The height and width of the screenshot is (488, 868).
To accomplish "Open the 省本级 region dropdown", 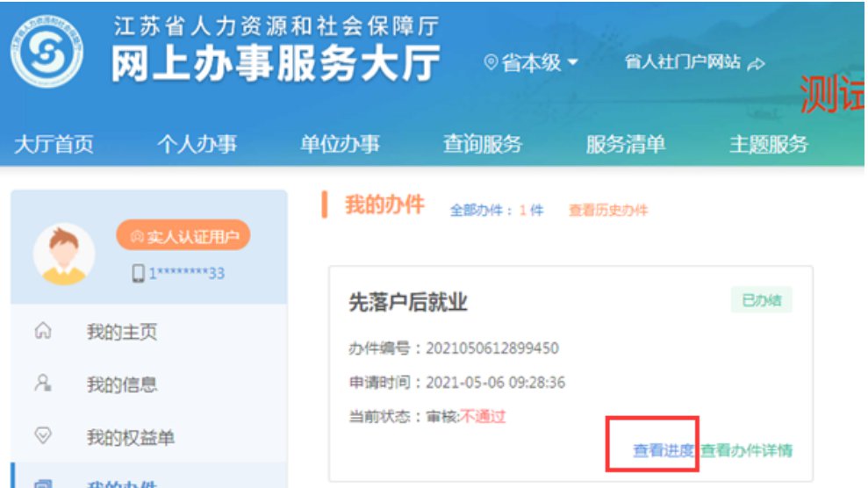I will coord(532,63).
